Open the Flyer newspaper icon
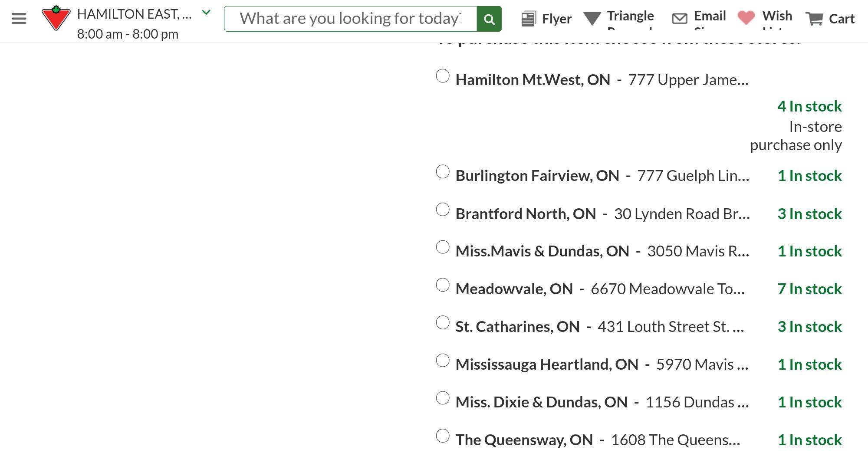 tap(528, 19)
